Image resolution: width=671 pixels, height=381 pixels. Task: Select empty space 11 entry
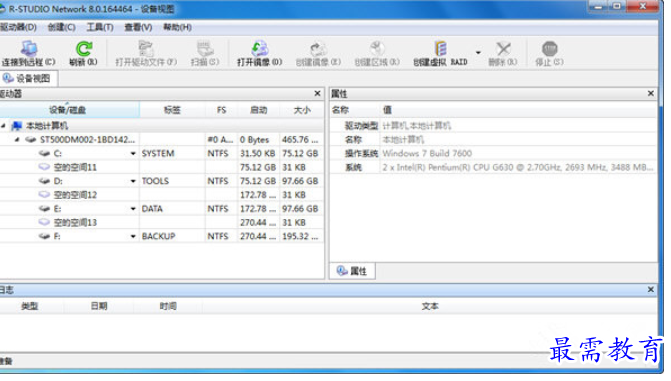point(75,167)
